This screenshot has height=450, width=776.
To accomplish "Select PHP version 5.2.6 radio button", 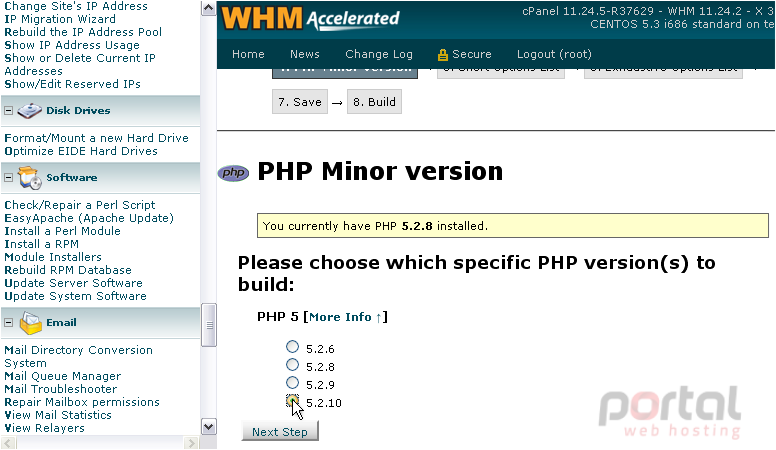I will (292, 347).
